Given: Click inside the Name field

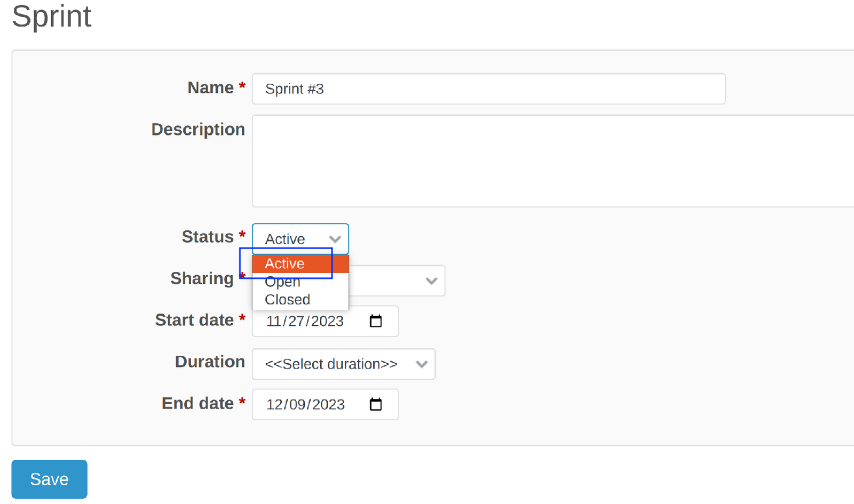Looking at the screenshot, I should coord(480,89).
